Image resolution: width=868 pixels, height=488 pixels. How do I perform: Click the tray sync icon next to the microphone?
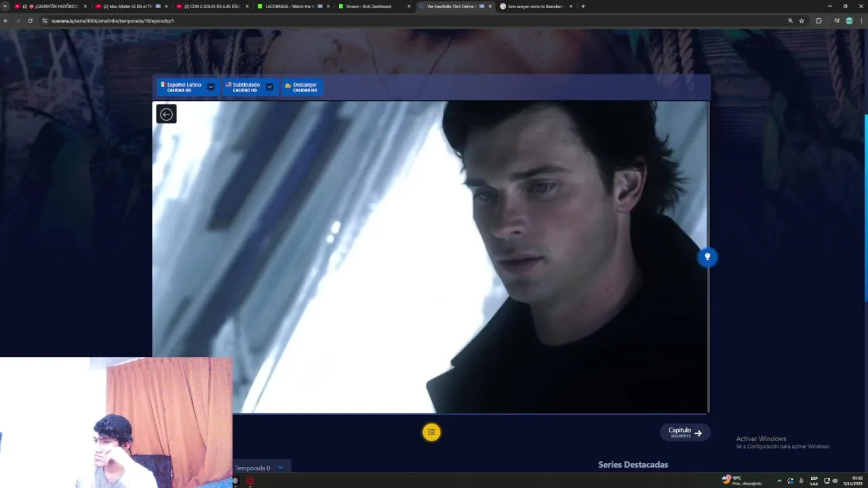point(790,481)
